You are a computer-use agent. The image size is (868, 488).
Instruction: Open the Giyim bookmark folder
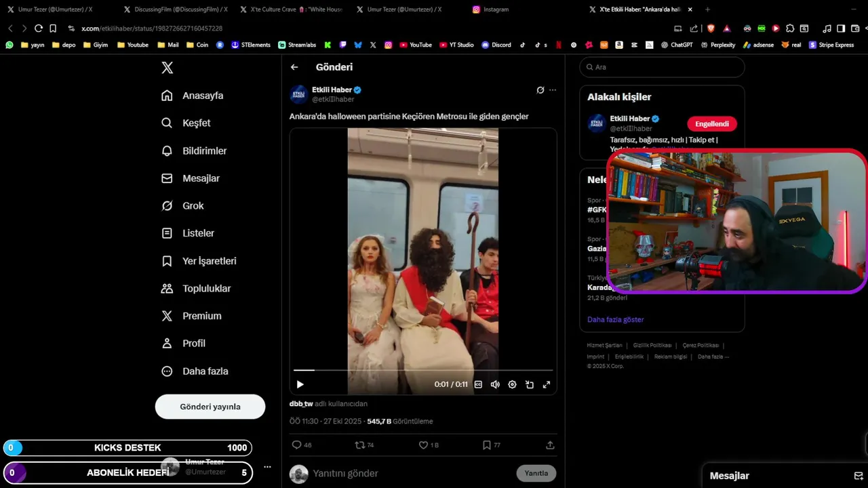click(x=95, y=45)
